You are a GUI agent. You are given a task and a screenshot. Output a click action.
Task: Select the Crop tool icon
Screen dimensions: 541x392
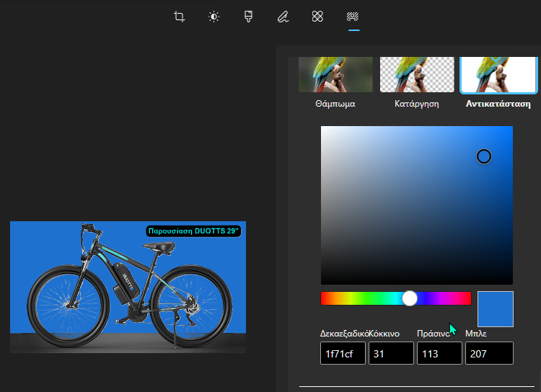(179, 17)
